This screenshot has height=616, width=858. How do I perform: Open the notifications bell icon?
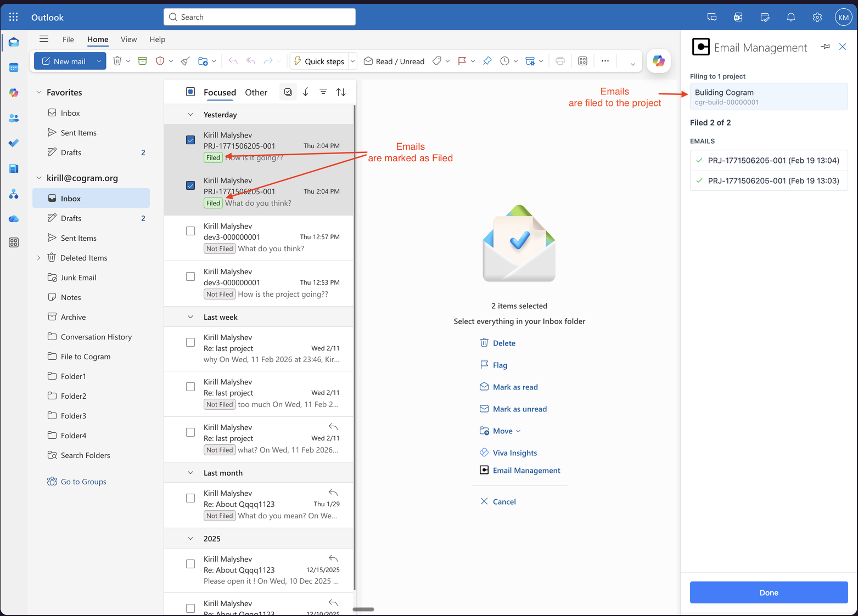coord(790,17)
